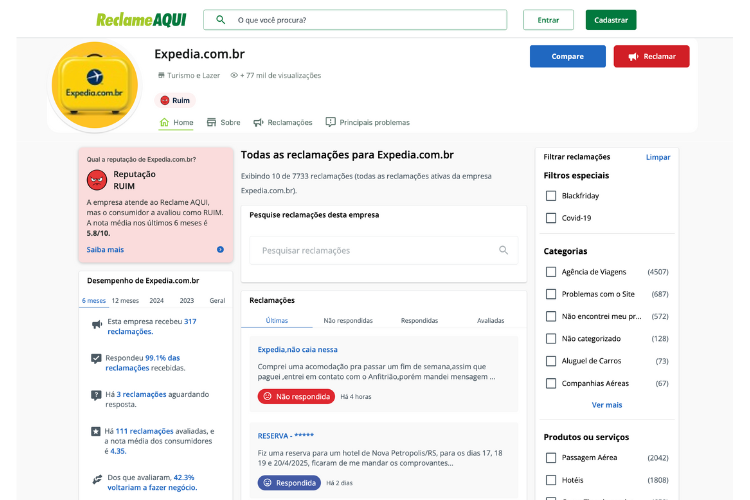750x500 pixels.
Task: Open the Principais problemas tab
Action: click(367, 122)
